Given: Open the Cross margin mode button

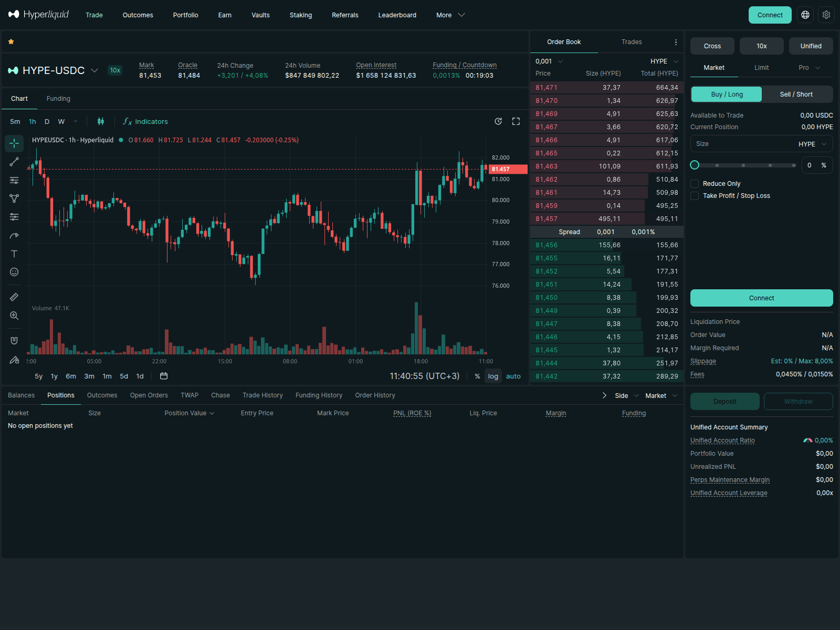Looking at the screenshot, I should 712,46.
